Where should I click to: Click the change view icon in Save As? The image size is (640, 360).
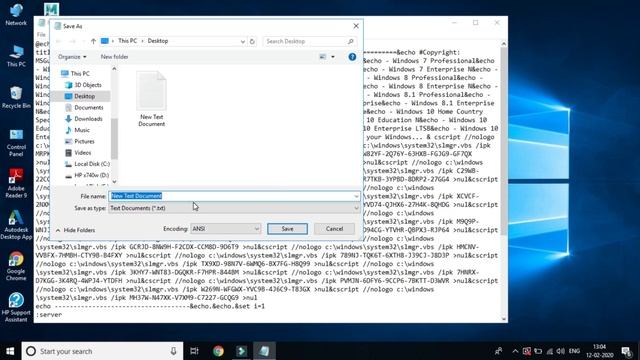pos(322,57)
